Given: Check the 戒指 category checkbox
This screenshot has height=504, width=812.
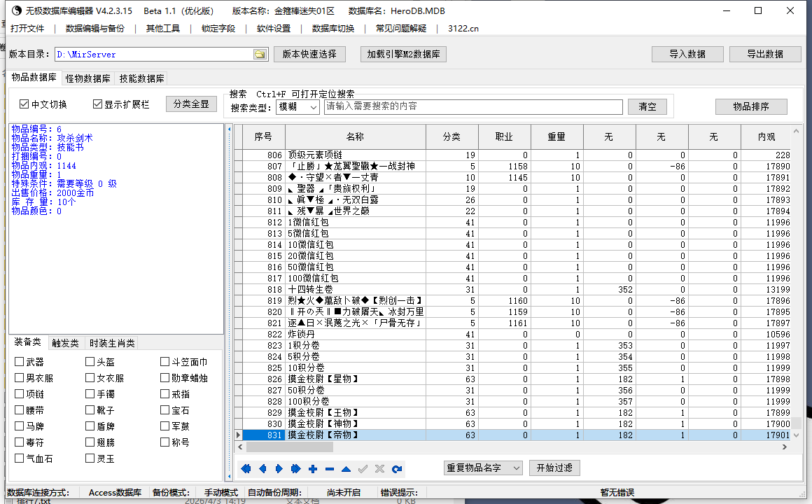Looking at the screenshot, I should (x=164, y=393).
